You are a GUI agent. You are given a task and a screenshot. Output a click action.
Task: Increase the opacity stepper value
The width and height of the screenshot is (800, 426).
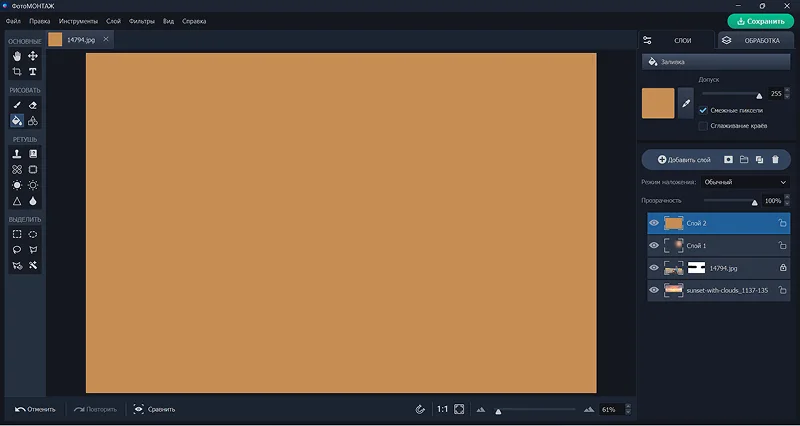tap(787, 198)
